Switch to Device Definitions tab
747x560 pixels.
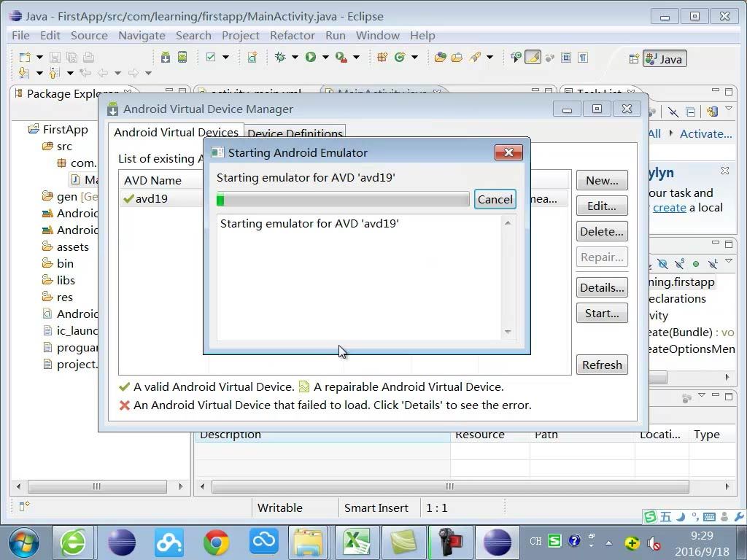pos(295,133)
